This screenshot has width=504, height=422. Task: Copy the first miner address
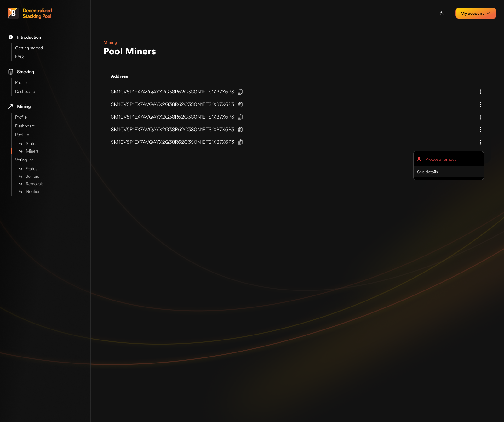(x=240, y=92)
